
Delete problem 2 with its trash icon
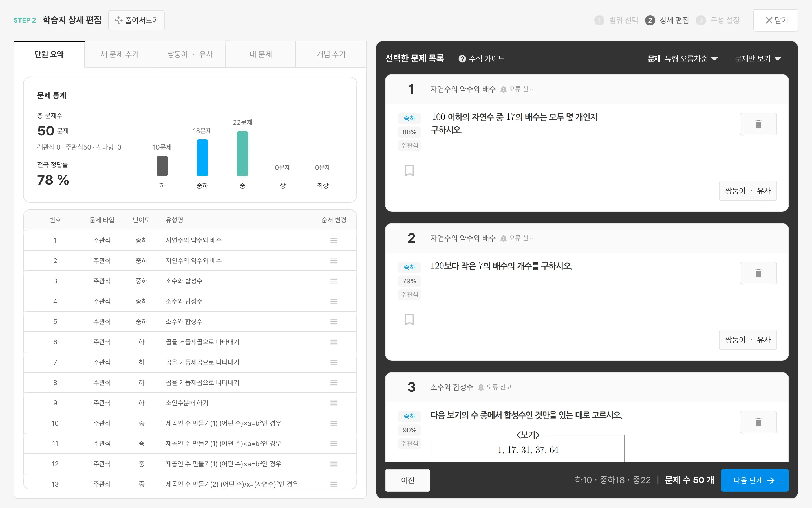758,273
